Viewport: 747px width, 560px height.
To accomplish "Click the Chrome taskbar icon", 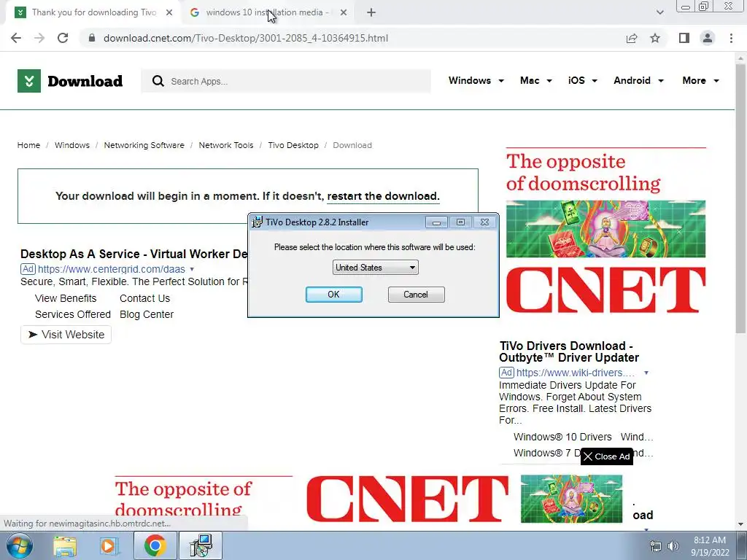I will click(x=155, y=545).
